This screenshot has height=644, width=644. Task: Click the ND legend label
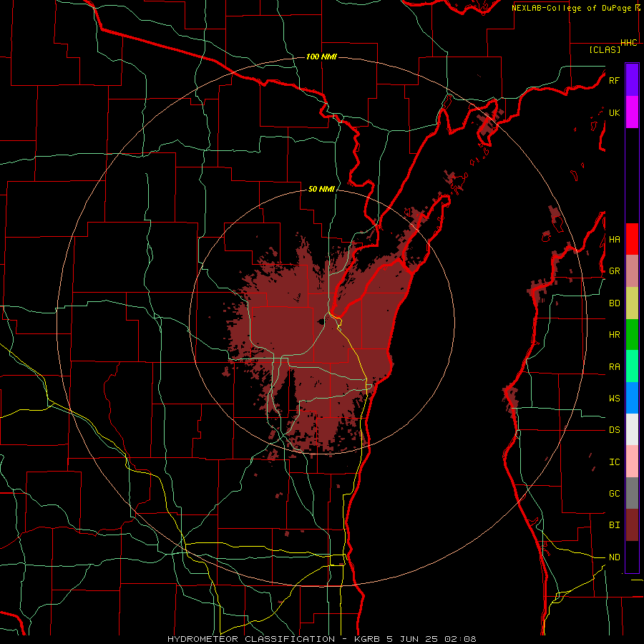[x=614, y=557]
